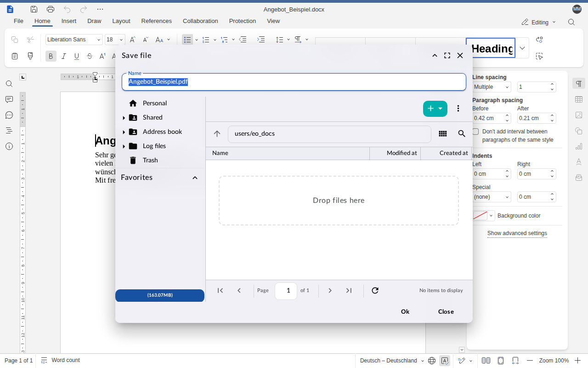Switch to the Insert tab
Screen dimensions: 588x368
69,21
